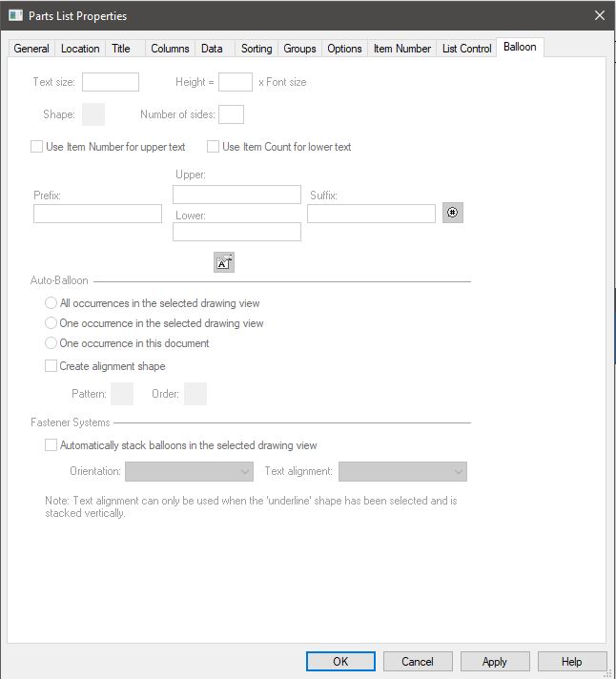The image size is (616, 679).
Task: Click the Pattern selector button
Action: (x=122, y=393)
